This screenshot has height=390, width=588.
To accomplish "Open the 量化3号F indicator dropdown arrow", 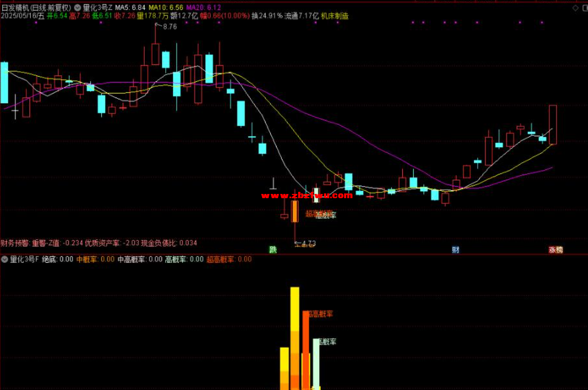I will pyautogui.click(x=5, y=259).
